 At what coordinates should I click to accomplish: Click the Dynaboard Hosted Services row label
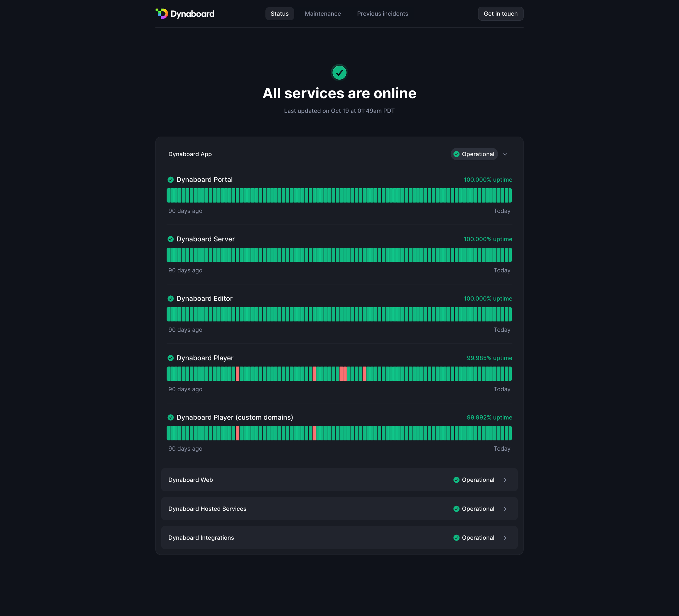click(207, 509)
